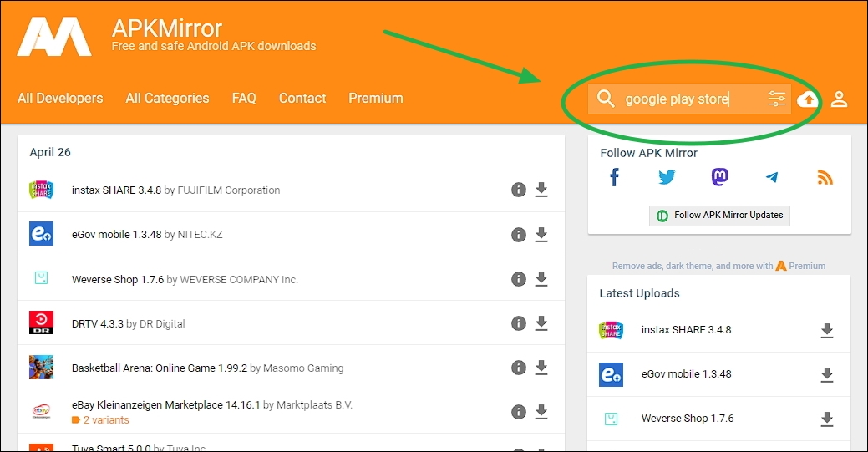Click the APKMirror logo
This screenshot has width=868, height=452.
pyautogui.click(x=54, y=37)
